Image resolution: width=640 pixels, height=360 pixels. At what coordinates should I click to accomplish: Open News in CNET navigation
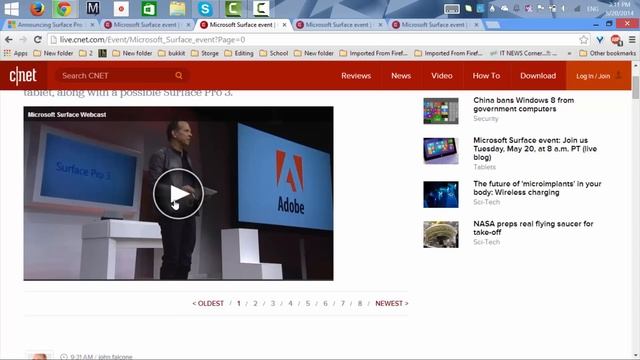click(x=401, y=76)
